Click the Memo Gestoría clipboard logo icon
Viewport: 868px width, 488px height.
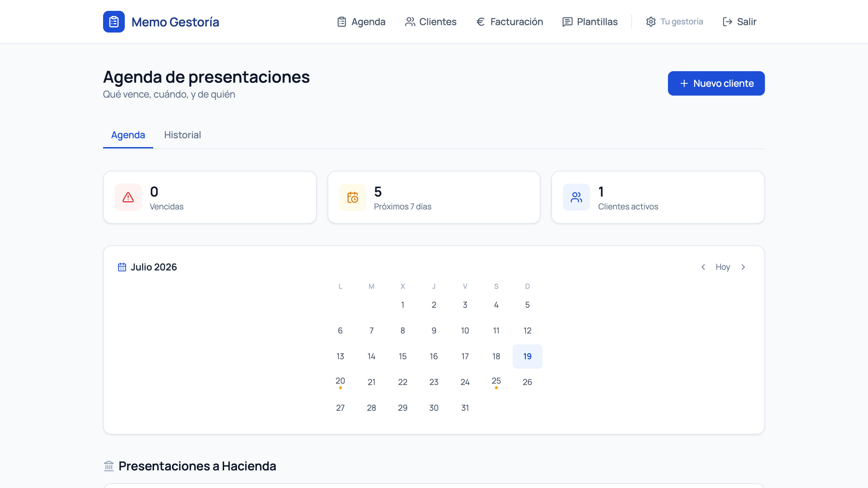tap(114, 22)
